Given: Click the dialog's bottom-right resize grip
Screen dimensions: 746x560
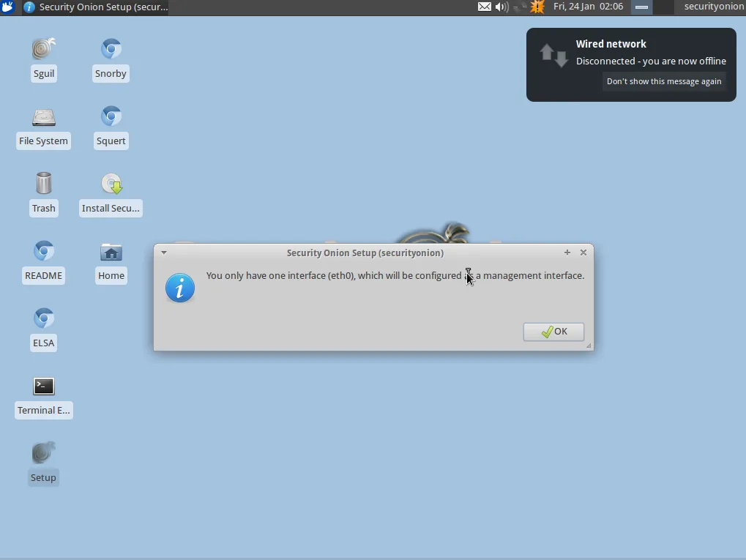Looking at the screenshot, I should point(589,346).
